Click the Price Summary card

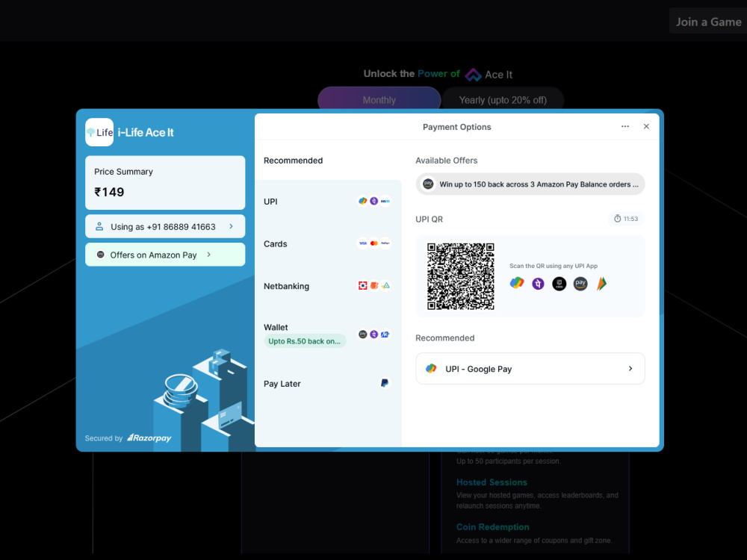tap(165, 182)
